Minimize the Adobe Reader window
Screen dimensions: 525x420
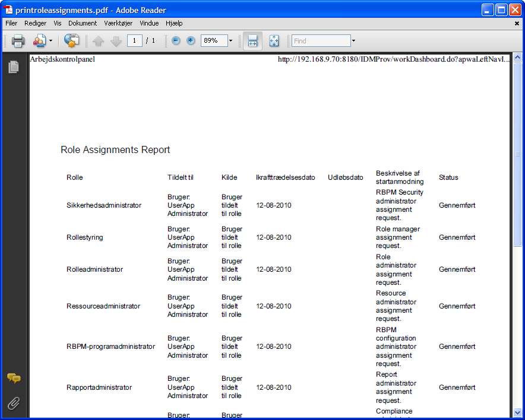pos(487,10)
